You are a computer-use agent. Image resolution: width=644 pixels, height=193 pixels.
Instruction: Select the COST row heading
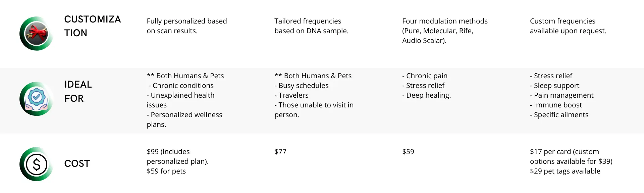click(77, 163)
